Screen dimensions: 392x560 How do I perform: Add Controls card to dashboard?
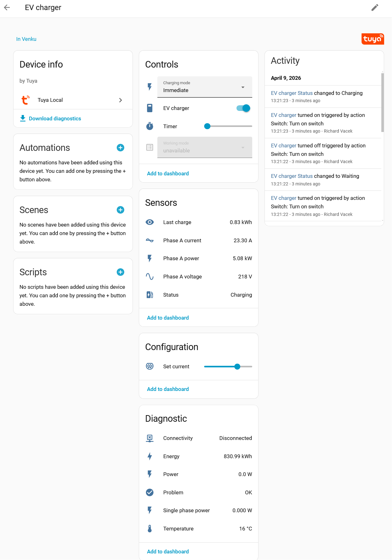168,173
